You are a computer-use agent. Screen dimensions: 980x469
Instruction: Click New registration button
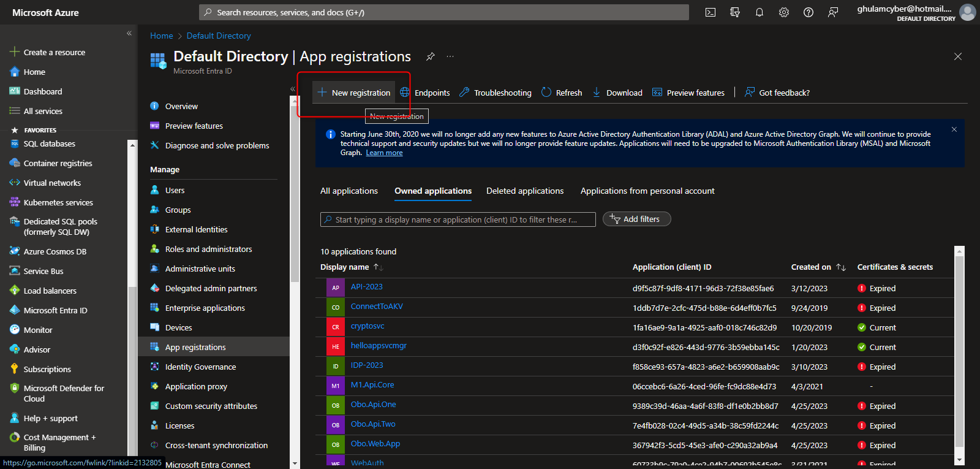(354, 93)
